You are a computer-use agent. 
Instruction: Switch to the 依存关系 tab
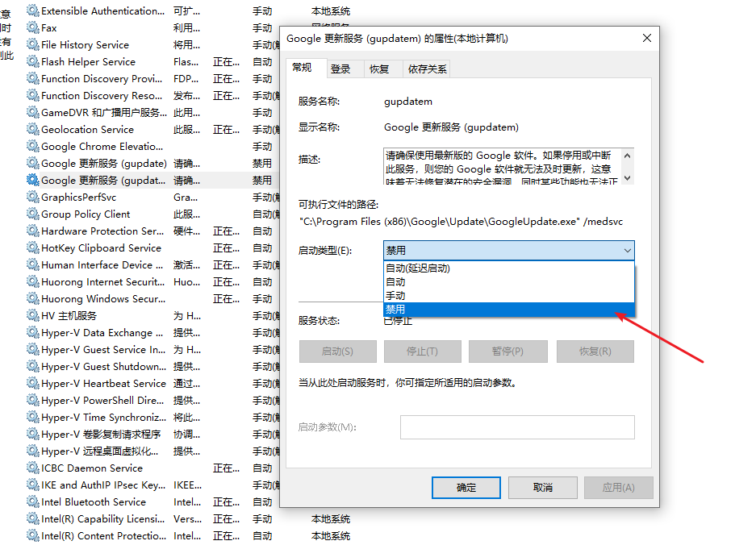(427, 69)
